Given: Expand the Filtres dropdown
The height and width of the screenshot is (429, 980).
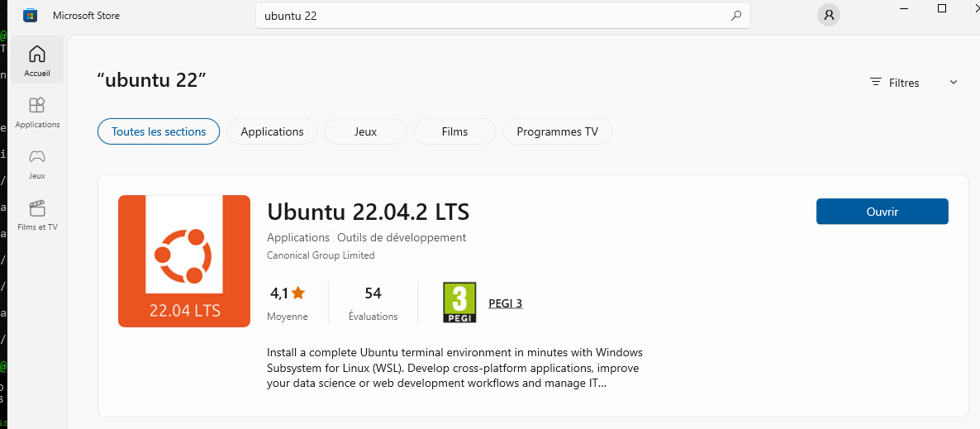Looking at the screenshot, I should click(x=904, y=83).
